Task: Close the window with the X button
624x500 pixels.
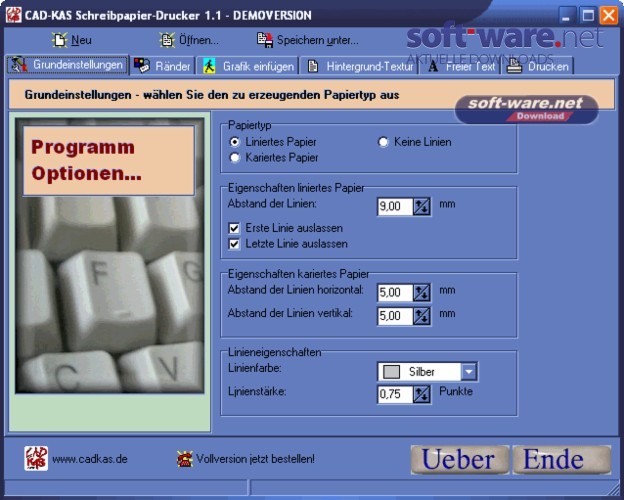Action: [609, 16]
